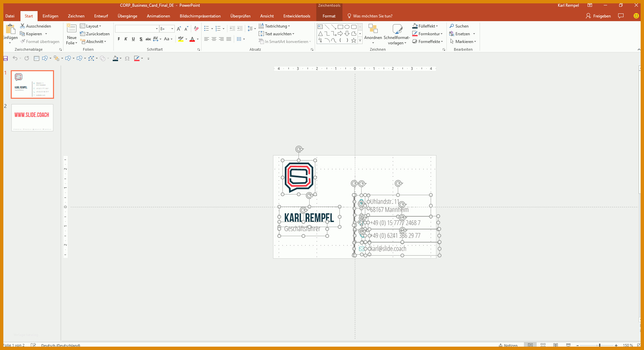Increase the list indent level
Screen dimensions: 644x350
coord(240,29)
